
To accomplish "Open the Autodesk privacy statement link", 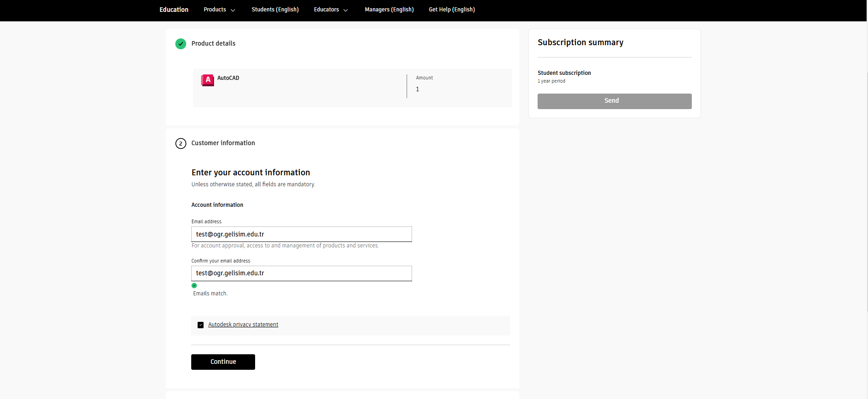I will (243, 325).
